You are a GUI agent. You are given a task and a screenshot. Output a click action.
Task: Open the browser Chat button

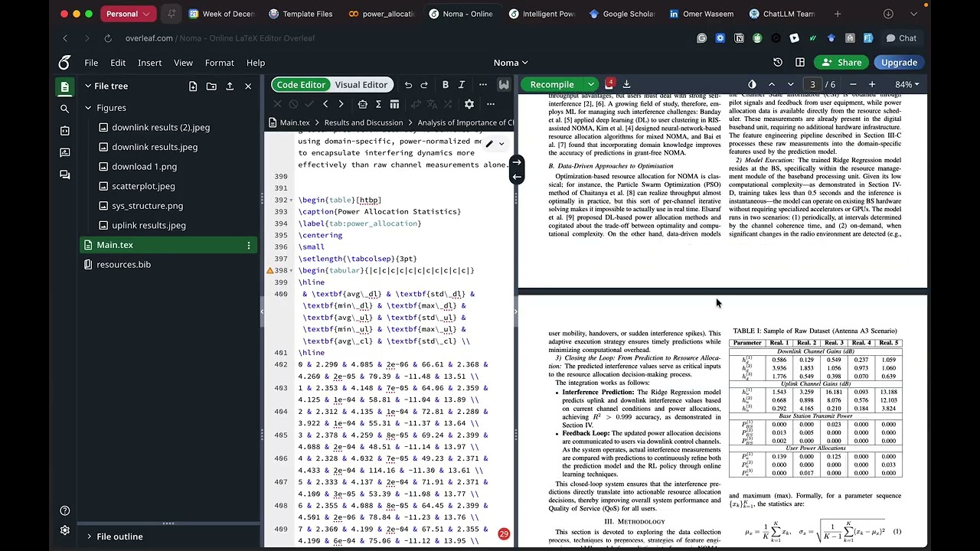pyautogui.click(x=901, y=38)
